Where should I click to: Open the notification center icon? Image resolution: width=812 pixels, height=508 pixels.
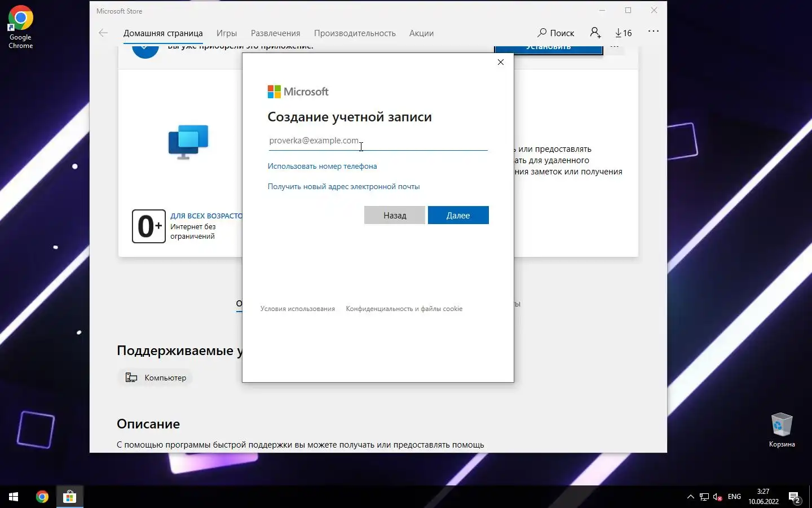point(795,497)
